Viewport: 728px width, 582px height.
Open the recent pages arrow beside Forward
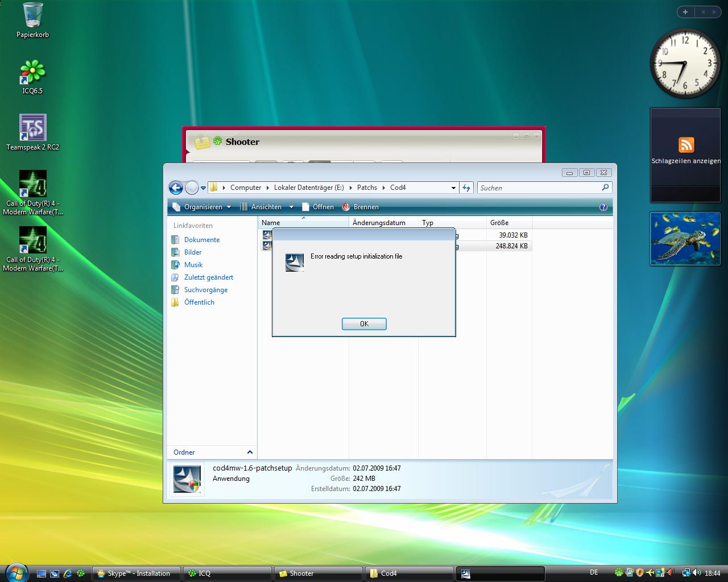pyautogui.click(x=203, y=188)
